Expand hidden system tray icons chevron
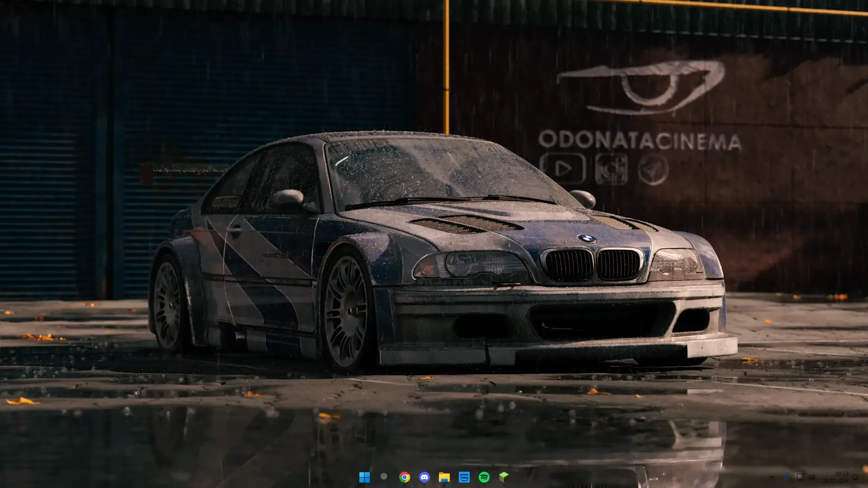This screenshot has height=488, width=868. pos(772,477)
